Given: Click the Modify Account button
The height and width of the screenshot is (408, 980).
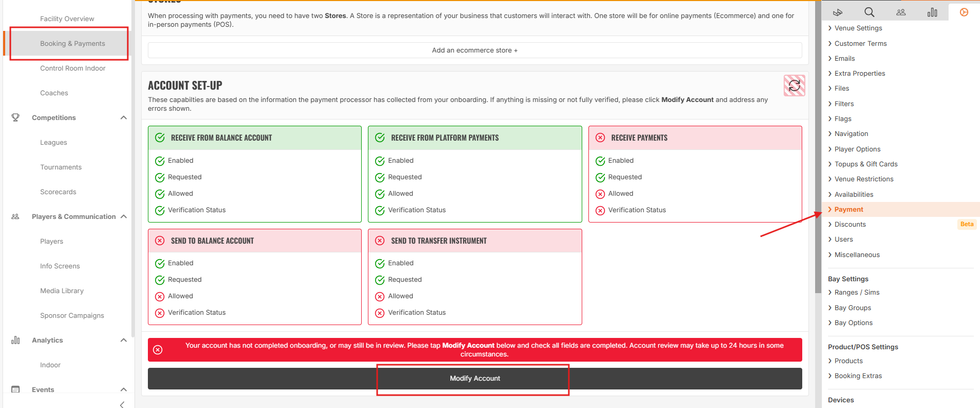Looking at the screenshot, I should tap(475, 379).
